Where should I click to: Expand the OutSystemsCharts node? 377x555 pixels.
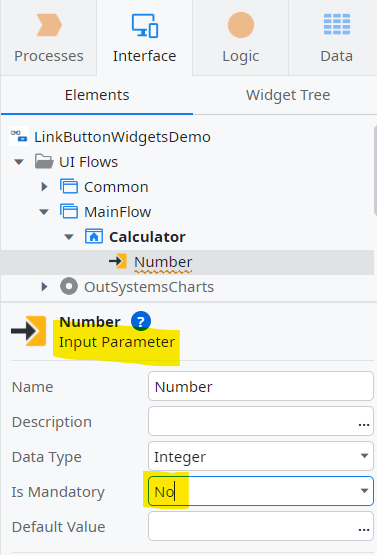point(44,286)
